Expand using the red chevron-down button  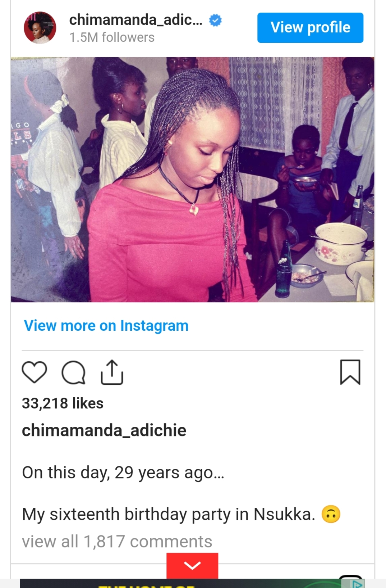(192, 565)
